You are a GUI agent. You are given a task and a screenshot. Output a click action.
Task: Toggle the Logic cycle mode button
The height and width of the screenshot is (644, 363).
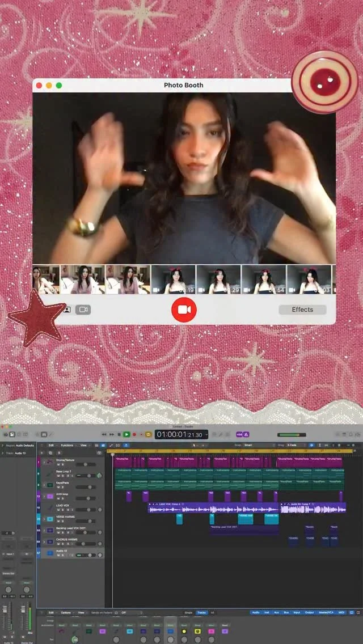tap(148, 435)
